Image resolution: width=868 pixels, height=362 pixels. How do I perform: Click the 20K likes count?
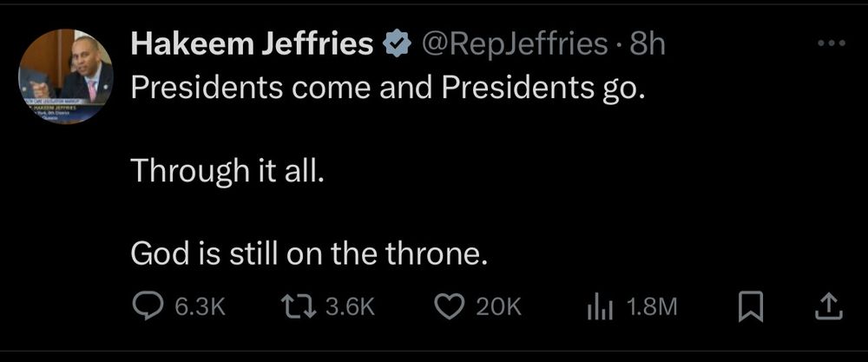point(498,306)
